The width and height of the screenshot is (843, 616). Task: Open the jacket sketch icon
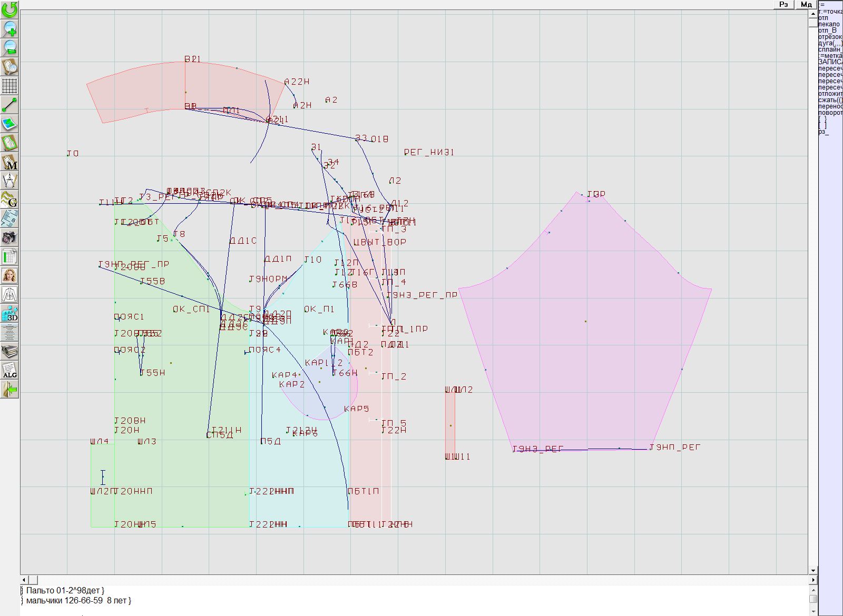[9, 294]
